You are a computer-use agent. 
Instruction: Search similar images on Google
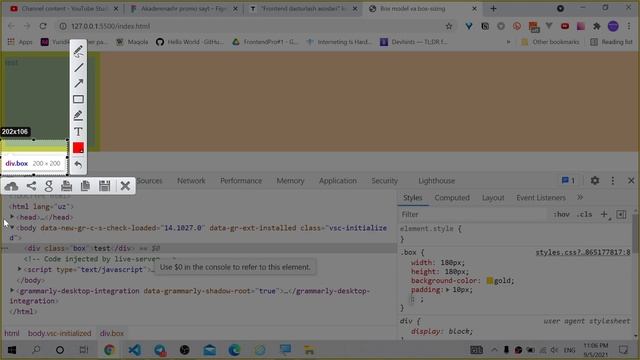(x=49, y=186)
